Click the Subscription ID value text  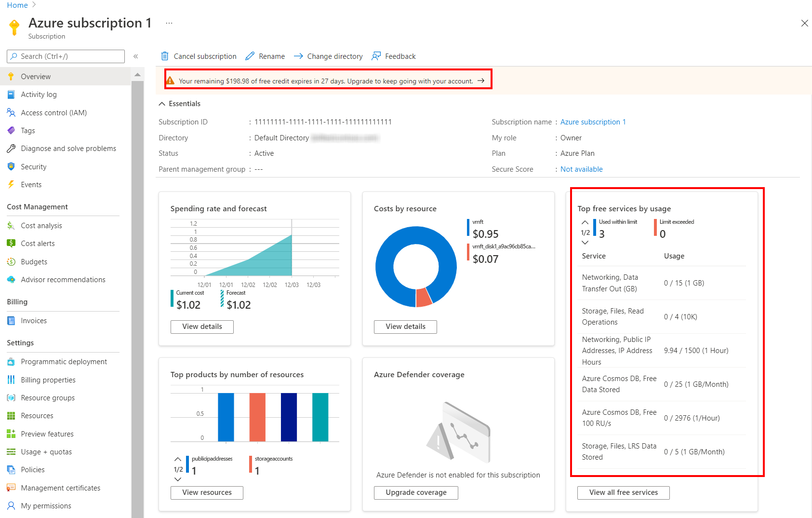pyautogui.click(x=323, y=122)
